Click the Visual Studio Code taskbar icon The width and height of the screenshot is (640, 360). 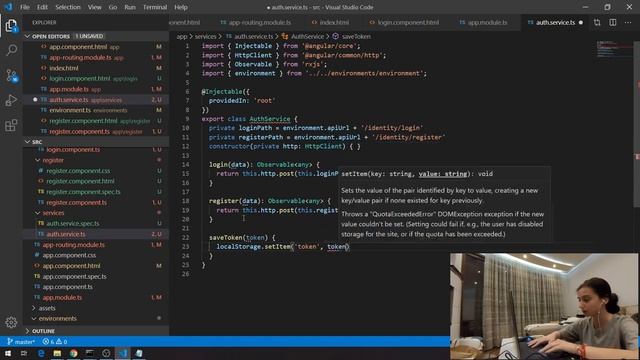(123, 353)
